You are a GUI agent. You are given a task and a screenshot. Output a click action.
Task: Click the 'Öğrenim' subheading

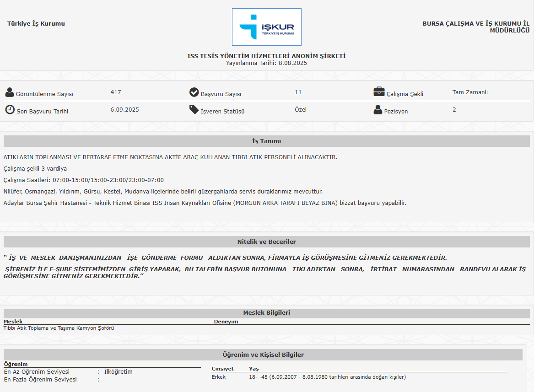click(x=16, y=364)
